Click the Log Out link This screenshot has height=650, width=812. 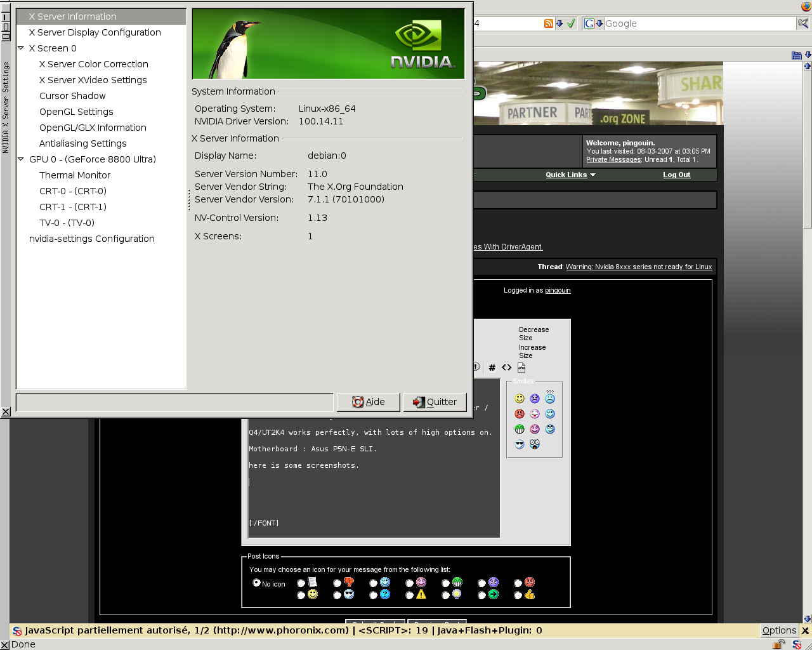(676, 175)
